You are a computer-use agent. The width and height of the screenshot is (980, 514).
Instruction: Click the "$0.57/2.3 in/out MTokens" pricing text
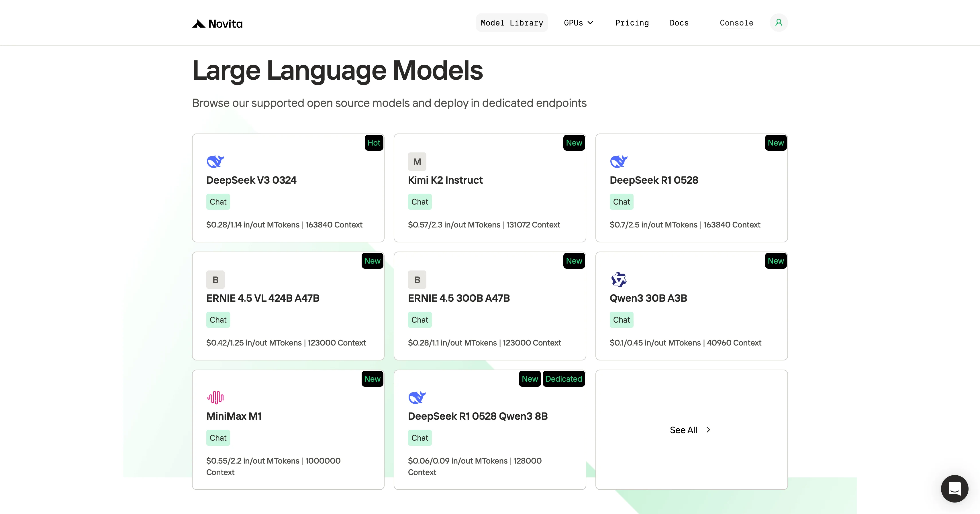click(454, 224)
